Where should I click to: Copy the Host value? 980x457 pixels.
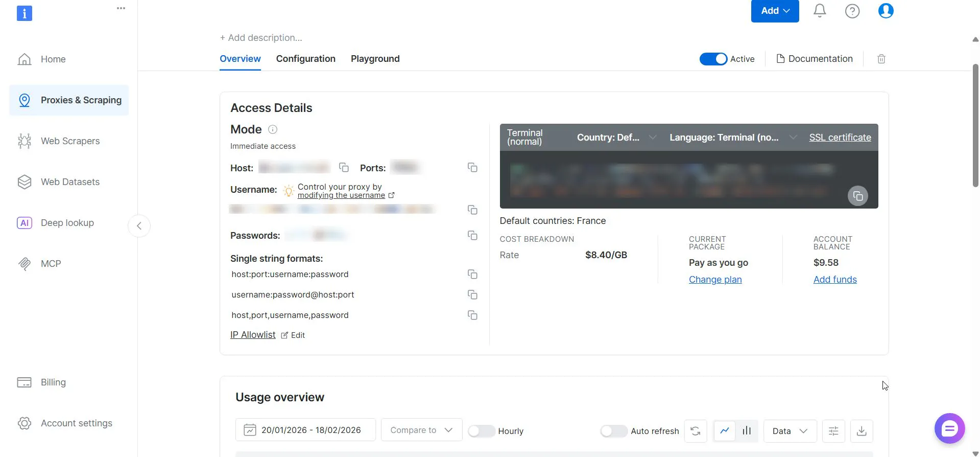(x=344, y=168)
